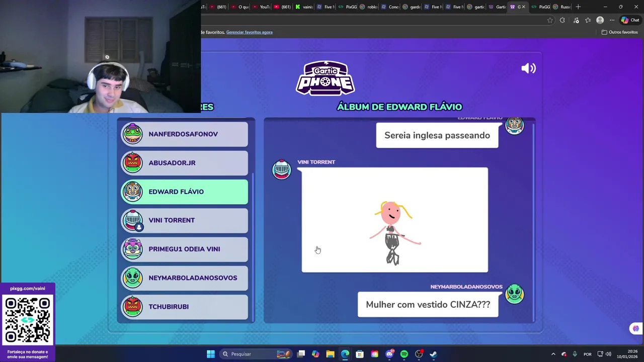Screen dimensions: 644x362
Task: Open OBS Studio from the taskbar
Action: 419,354
